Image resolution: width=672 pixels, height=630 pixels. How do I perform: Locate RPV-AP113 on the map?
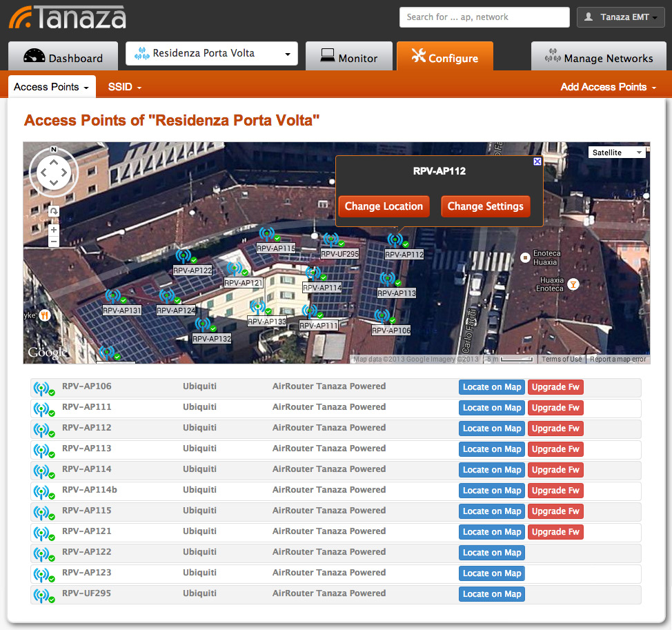click(492, 449)
